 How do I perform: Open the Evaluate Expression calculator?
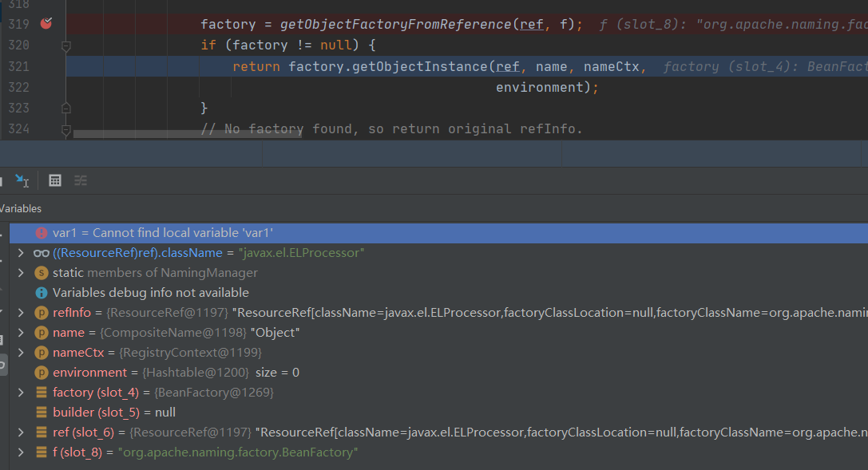55,180
